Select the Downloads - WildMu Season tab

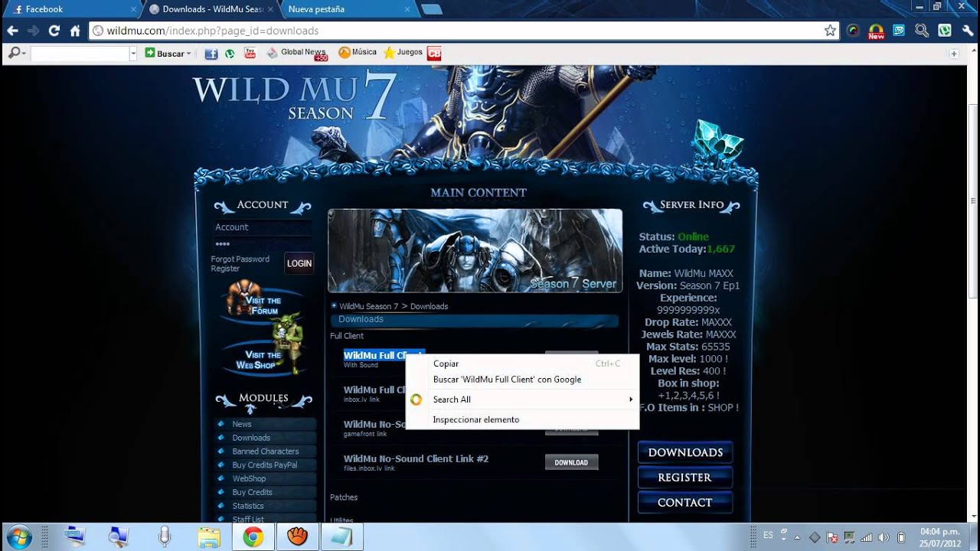click(x=209, y=9)
